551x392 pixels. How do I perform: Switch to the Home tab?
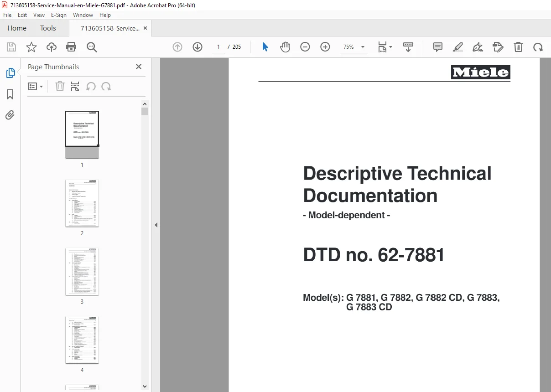(17, 28)
